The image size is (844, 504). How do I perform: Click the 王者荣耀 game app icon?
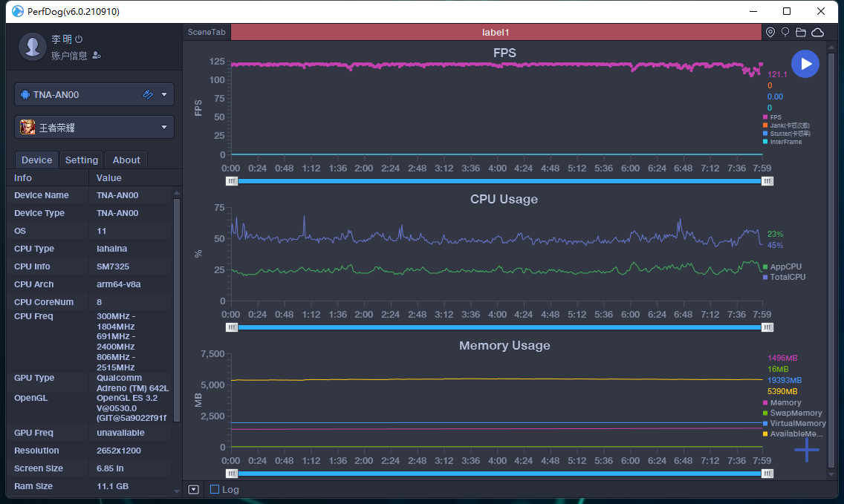[x=27, y=128]
